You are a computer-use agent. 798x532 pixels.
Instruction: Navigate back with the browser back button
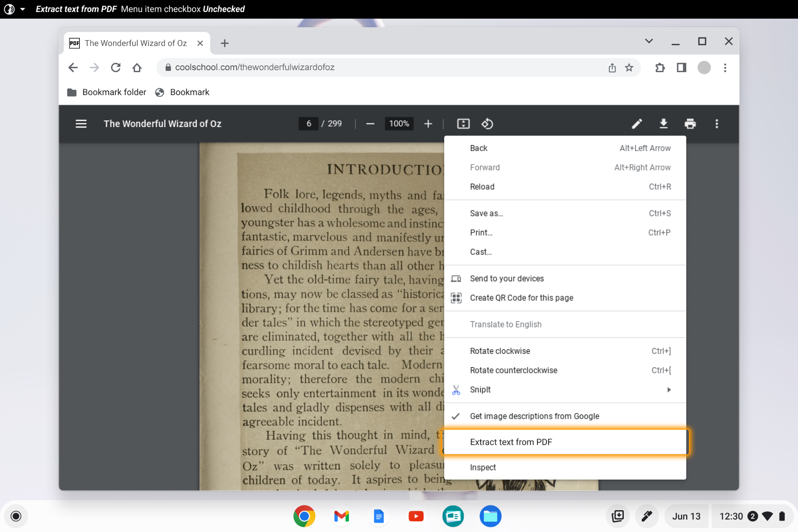pos(73,67)
